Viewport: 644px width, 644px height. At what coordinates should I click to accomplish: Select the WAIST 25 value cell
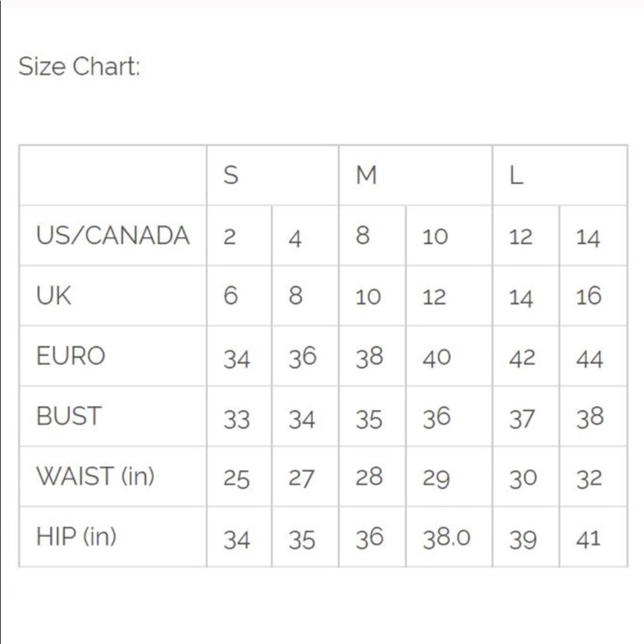236,478
